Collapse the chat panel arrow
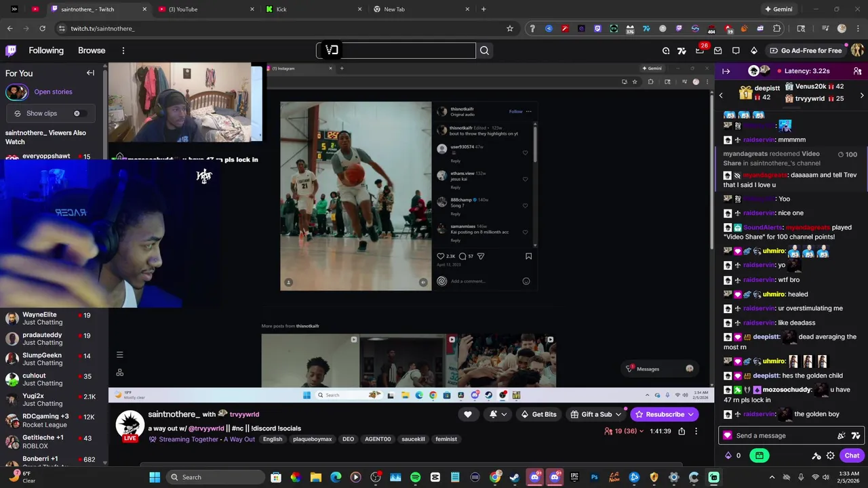Image resolution: width=868 pixels, height=488 pixels. [726, 71]
